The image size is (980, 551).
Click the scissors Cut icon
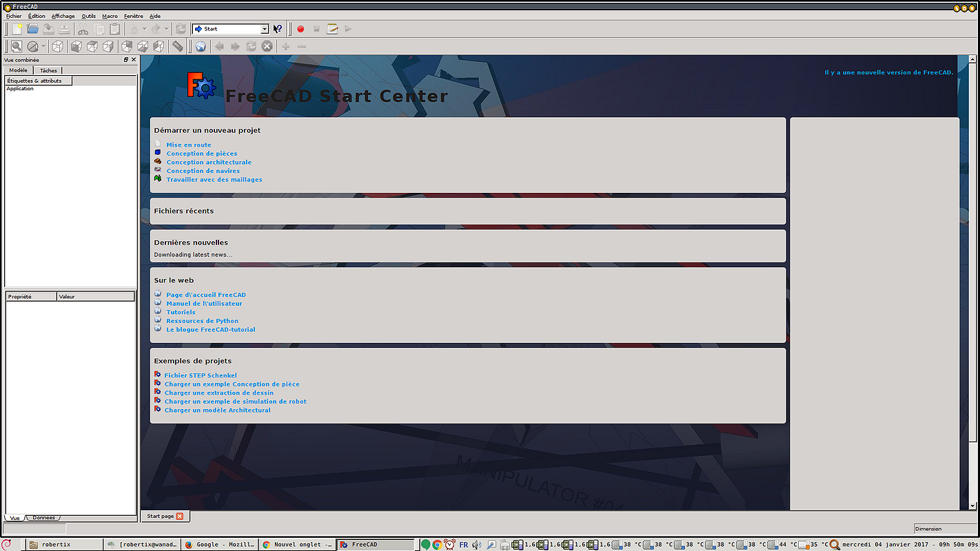pos(83,29)
